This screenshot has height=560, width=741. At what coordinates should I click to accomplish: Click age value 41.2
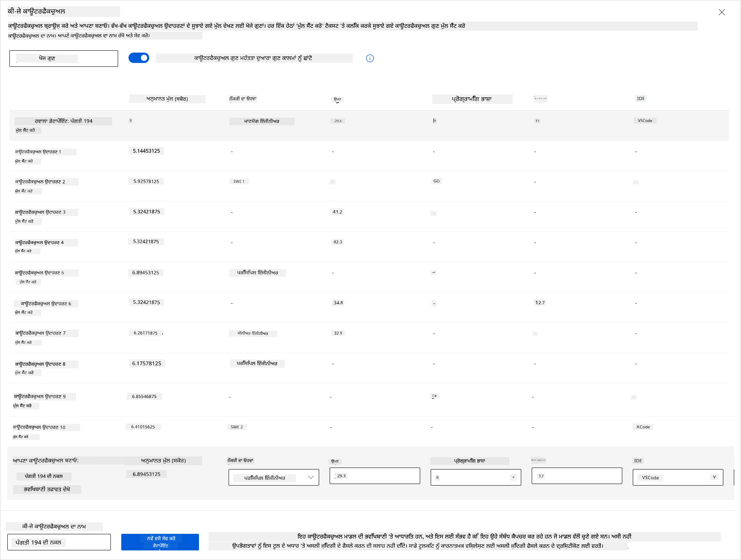337,212
